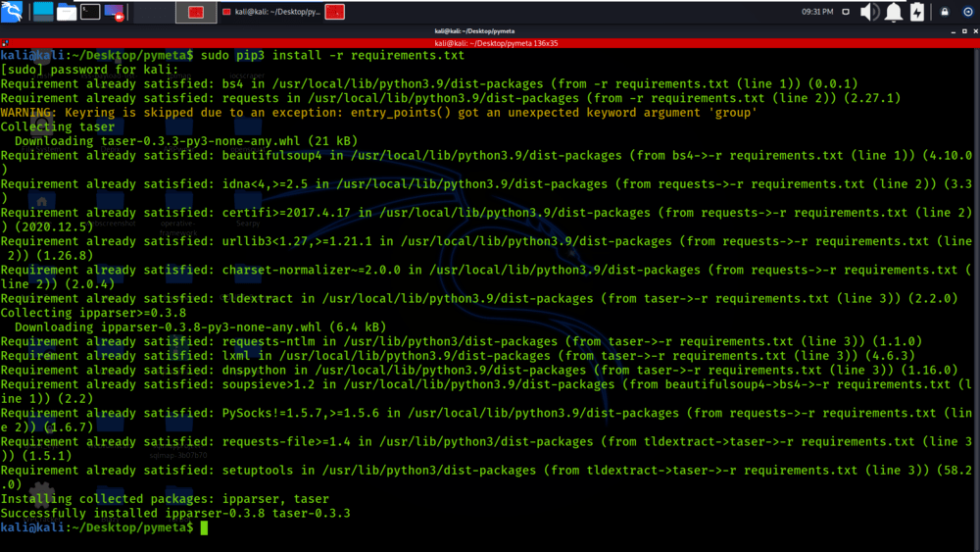Click the 'bs4' requirement satisfied line
The width and height of the screenshot is (980, 552).
429,83
